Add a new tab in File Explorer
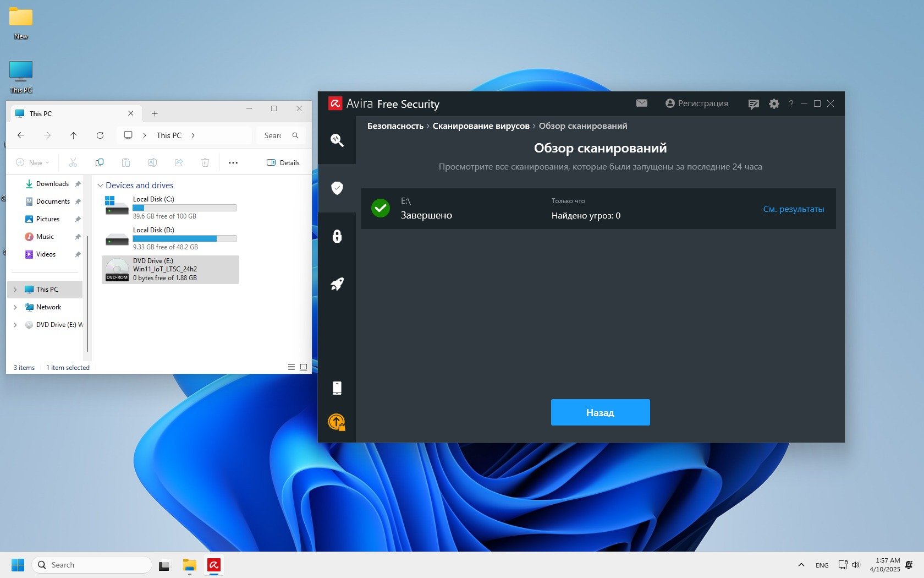Viewport: 924px width, 578px height. click(x=155, y=113)
